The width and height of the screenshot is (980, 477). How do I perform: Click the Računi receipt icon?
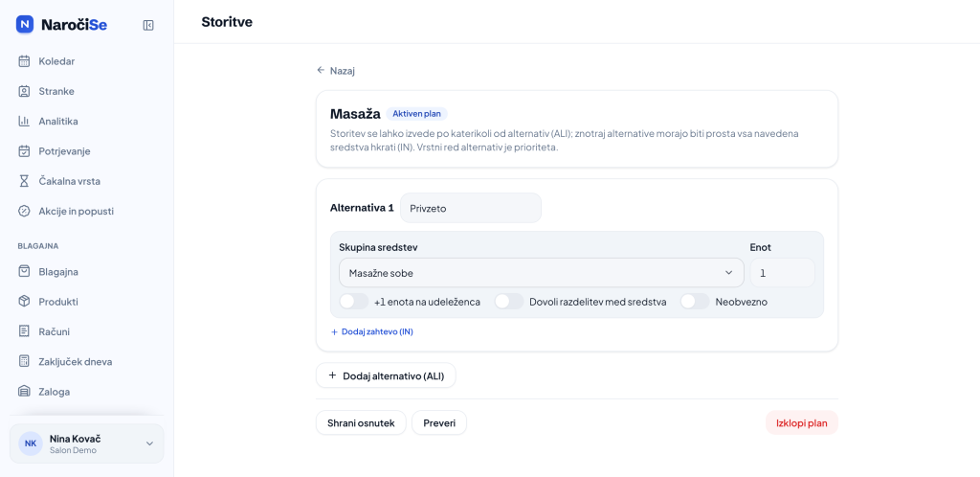point(24,331)
